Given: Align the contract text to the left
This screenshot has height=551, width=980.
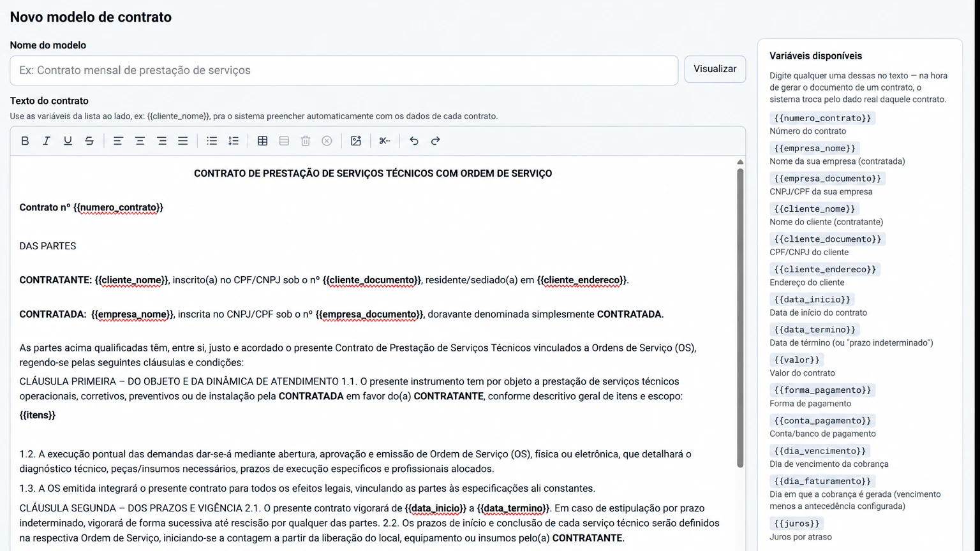Looking at the screenshot, I should coord(118,141).
